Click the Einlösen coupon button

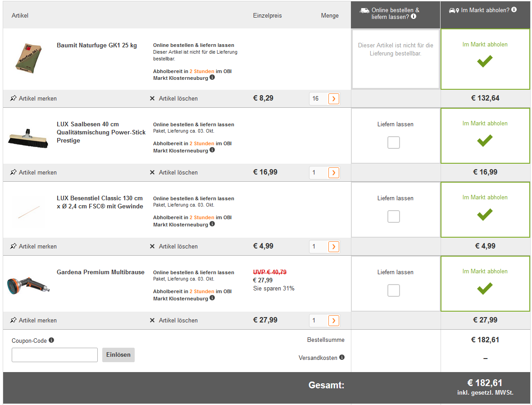(x=118, y=355)
